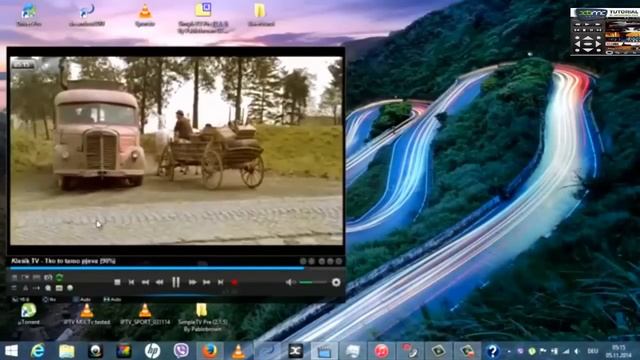
Task: Click the video picture in the TV player
Action: (176, 151)
